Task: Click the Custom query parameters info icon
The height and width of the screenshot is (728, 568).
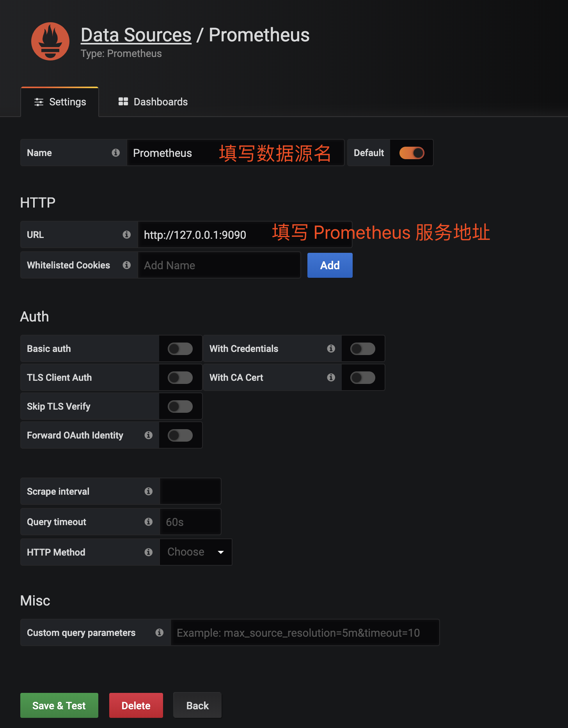Action: (159, 632)
